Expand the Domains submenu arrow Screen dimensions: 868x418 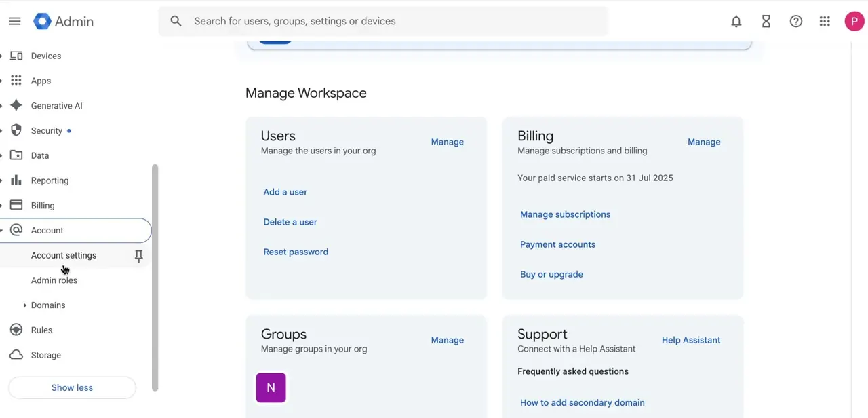coord(24,305)
